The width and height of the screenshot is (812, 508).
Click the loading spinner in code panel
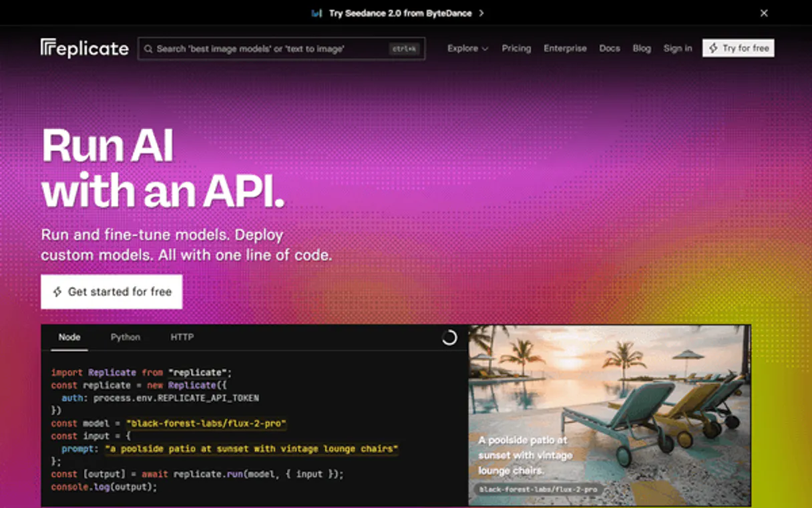(x=449, y=338)
